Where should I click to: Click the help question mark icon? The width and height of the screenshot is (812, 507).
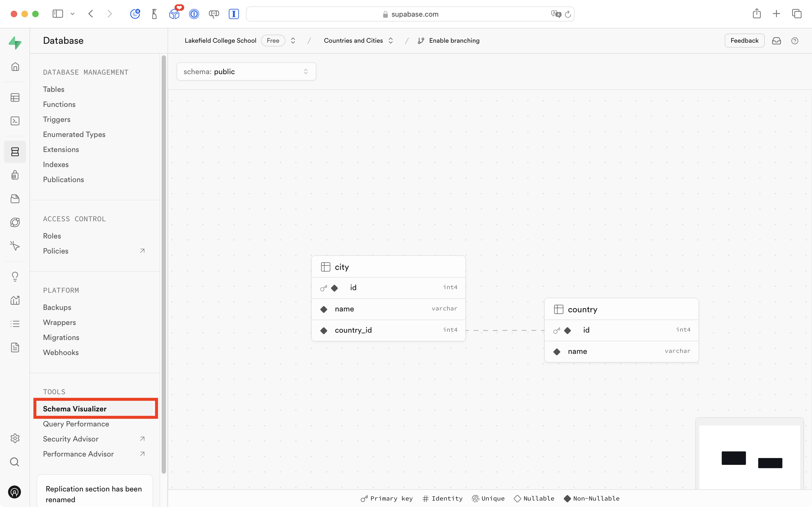click(x=795, y=41)
